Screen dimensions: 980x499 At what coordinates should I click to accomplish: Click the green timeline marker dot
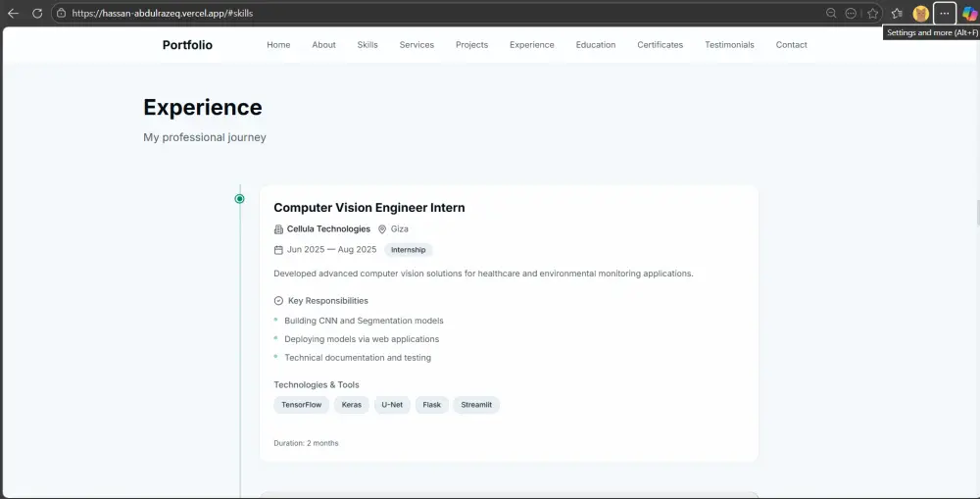click(240, 199)
